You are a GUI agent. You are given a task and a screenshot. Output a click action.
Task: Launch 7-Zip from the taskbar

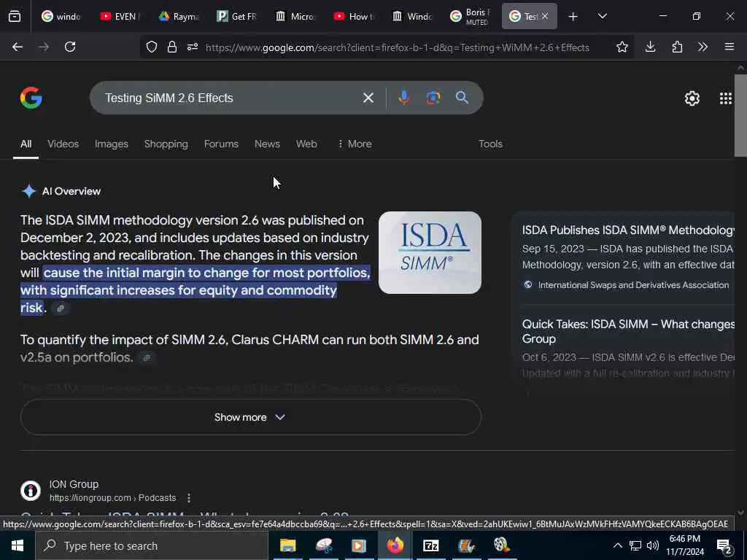430,545
